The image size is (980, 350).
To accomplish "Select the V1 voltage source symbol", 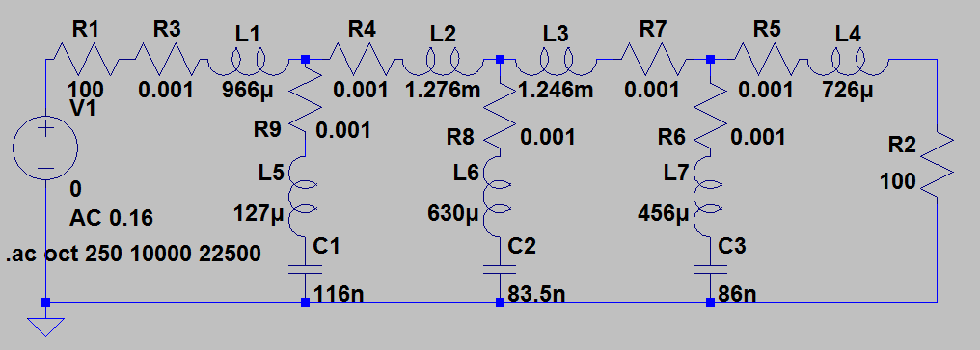I will 45,148.
